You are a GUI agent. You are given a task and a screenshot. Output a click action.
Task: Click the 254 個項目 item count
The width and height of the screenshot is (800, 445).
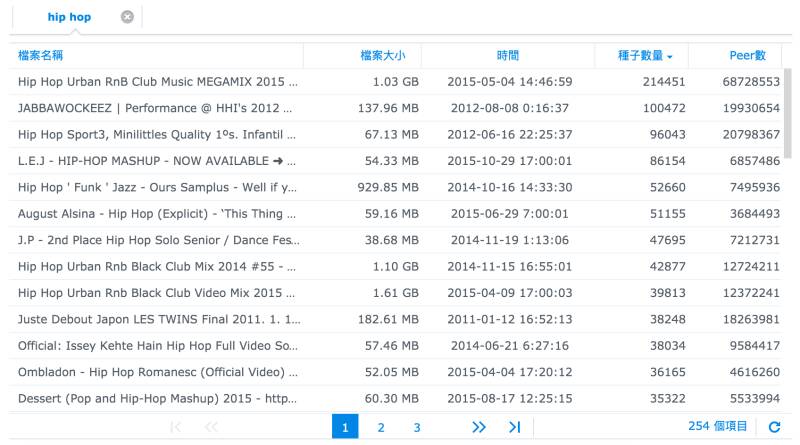[717, 426]
